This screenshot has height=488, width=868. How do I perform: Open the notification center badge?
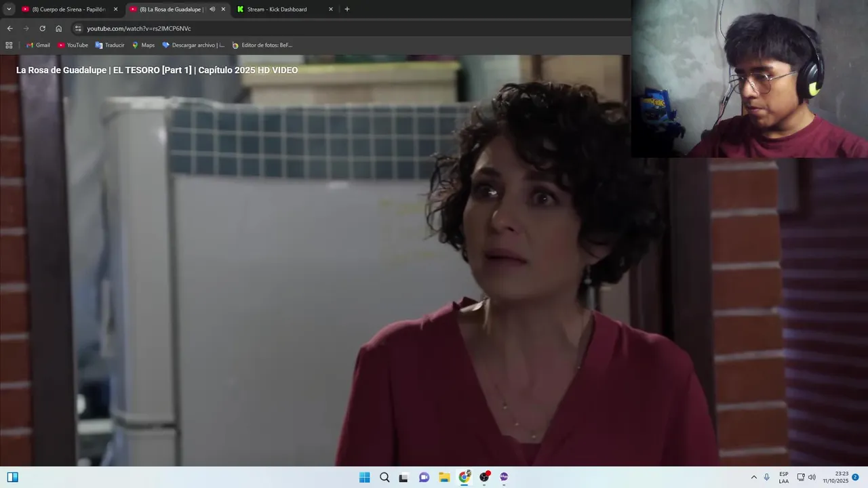[x=855, y=477]
